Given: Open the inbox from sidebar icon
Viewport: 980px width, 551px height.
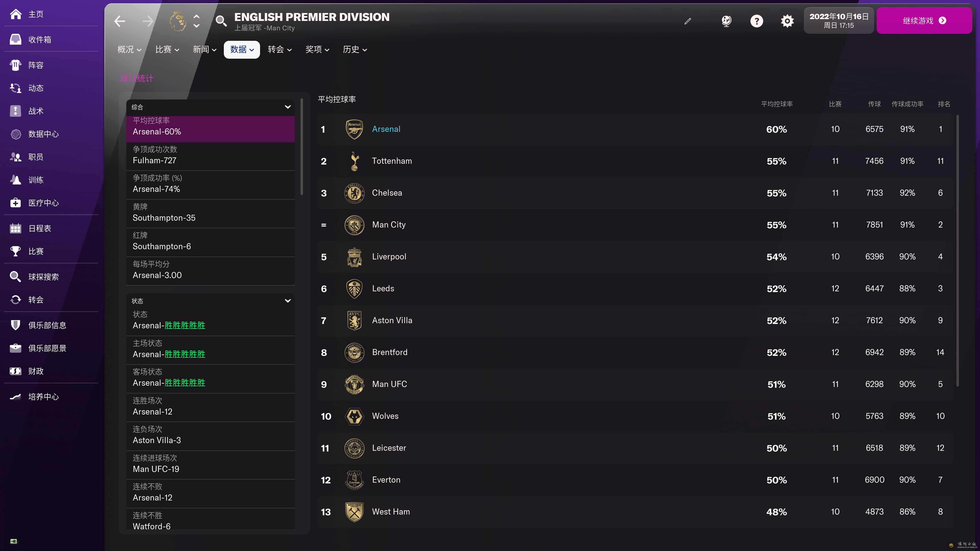Looking at the screenshot, I should (16, 39).
